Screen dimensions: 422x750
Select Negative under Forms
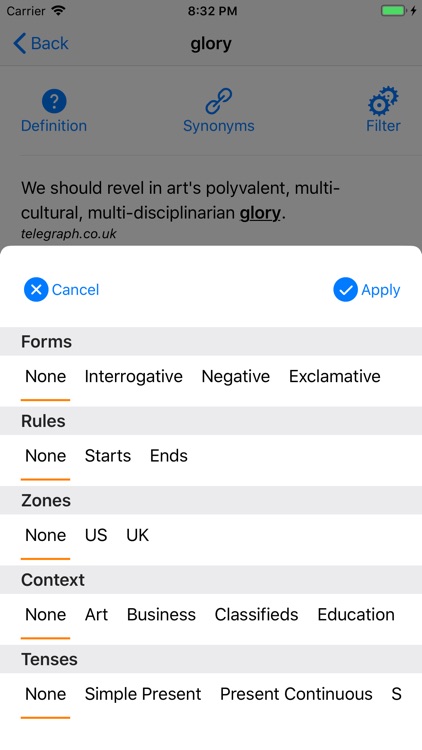235,376
